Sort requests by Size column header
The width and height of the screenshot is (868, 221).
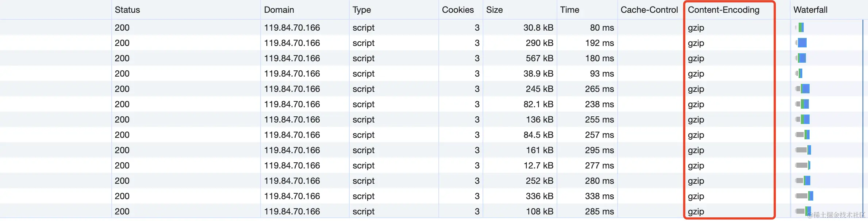pyautogui.click(x=494, y=10)
